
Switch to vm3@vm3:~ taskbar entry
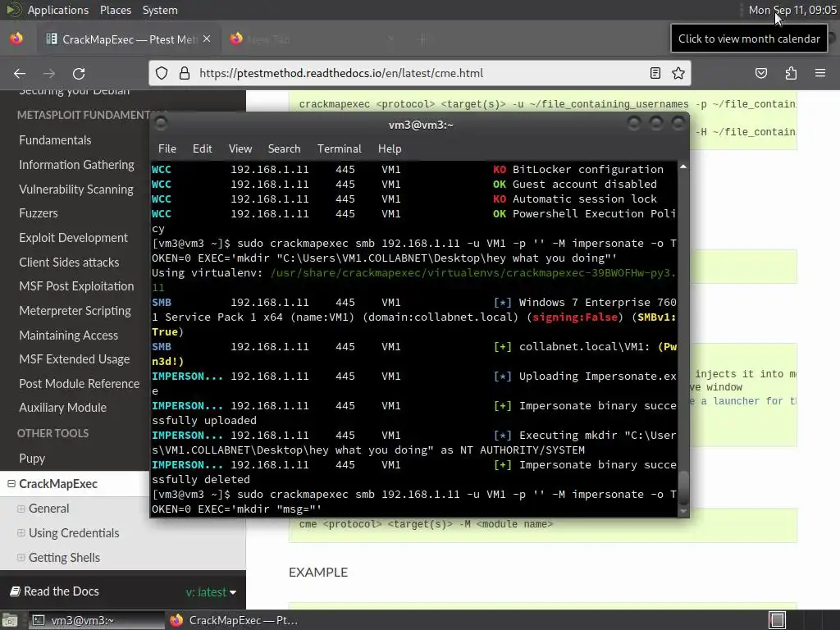click(95, 620)
